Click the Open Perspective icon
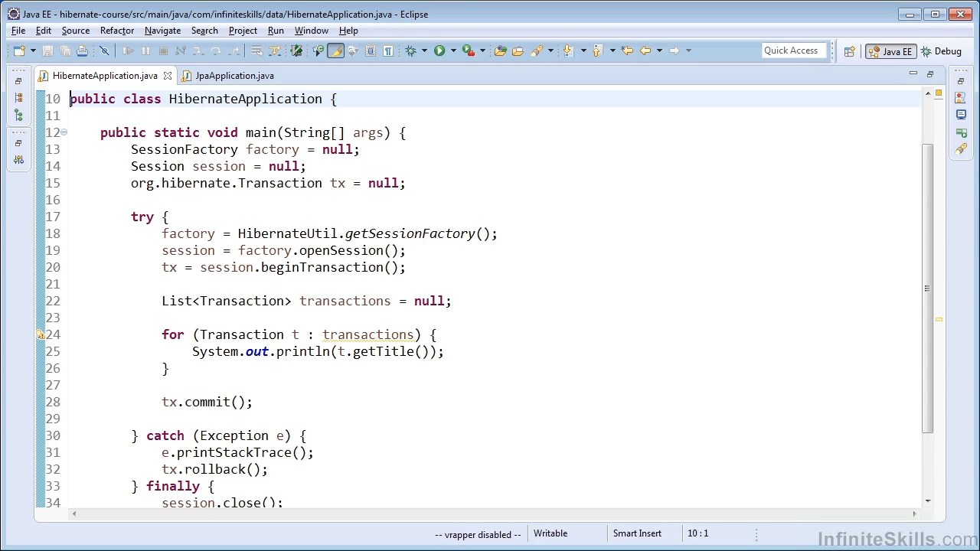Screen dimensions: 980x551 [849, 51]
